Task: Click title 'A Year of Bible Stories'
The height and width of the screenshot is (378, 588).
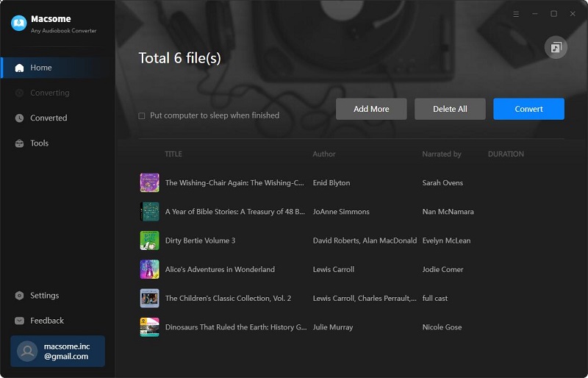Action: click(x=235, y=212)
